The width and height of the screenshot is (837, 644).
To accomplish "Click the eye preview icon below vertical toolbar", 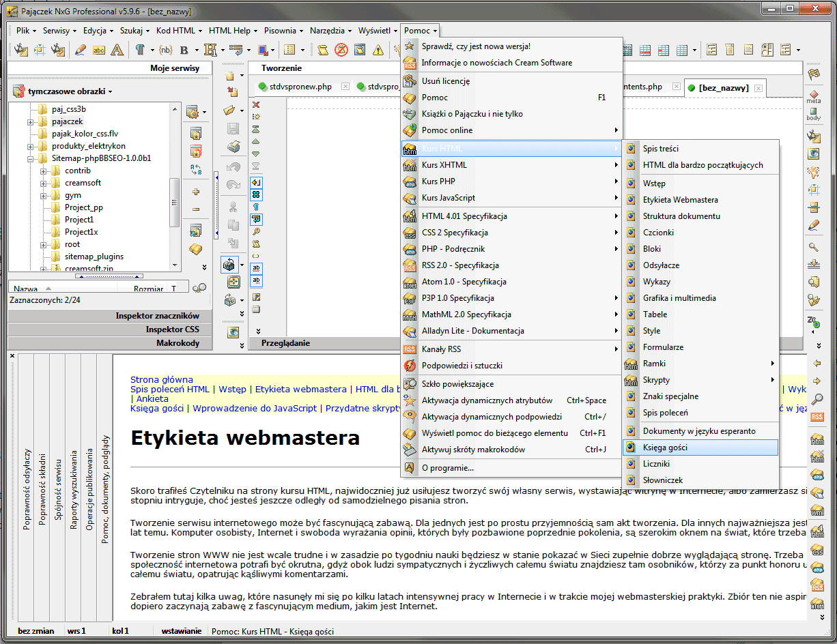I will (x=233, y=333).
